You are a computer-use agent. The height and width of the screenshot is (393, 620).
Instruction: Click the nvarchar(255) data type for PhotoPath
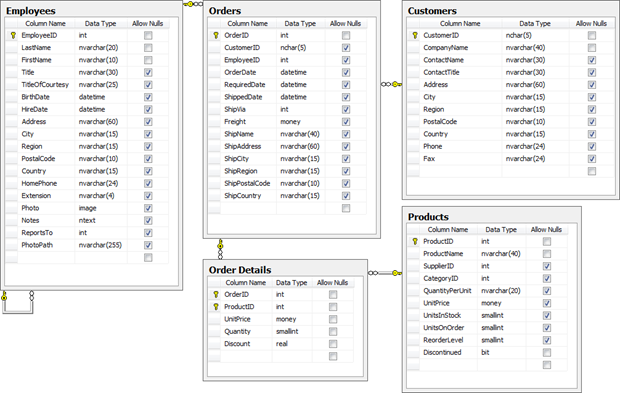click(x=100, y=245)
